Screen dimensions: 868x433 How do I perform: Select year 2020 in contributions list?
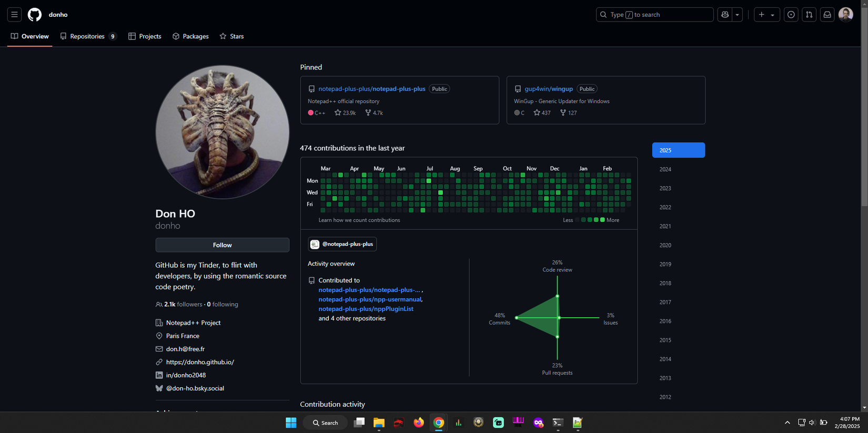coord(665,245)
